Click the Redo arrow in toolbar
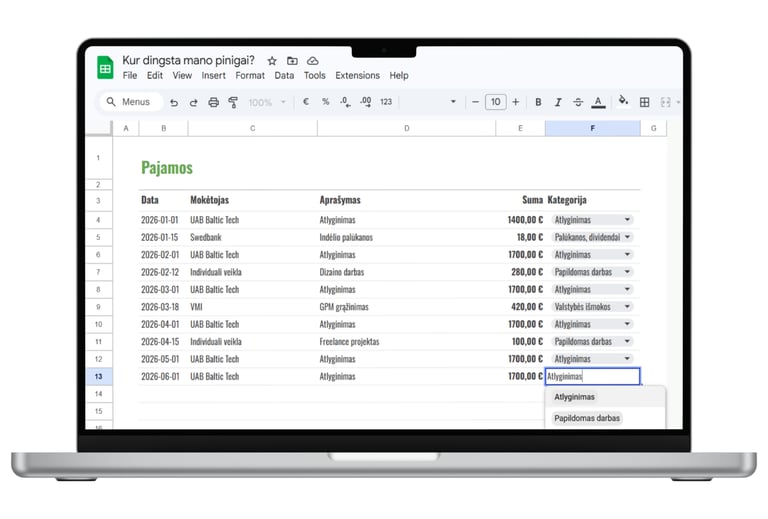The width and height of the screenshot is (768, 519). [x=193, y=102]
